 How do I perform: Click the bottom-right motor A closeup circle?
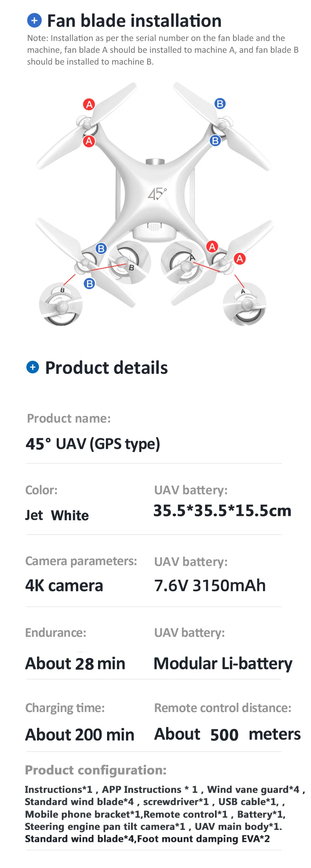244,304
